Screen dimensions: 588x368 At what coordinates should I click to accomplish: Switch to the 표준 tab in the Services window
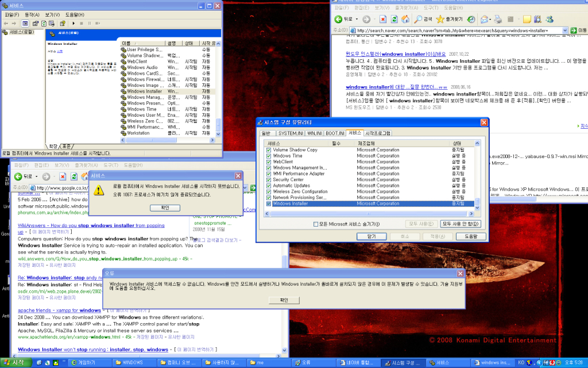(67, 147)
